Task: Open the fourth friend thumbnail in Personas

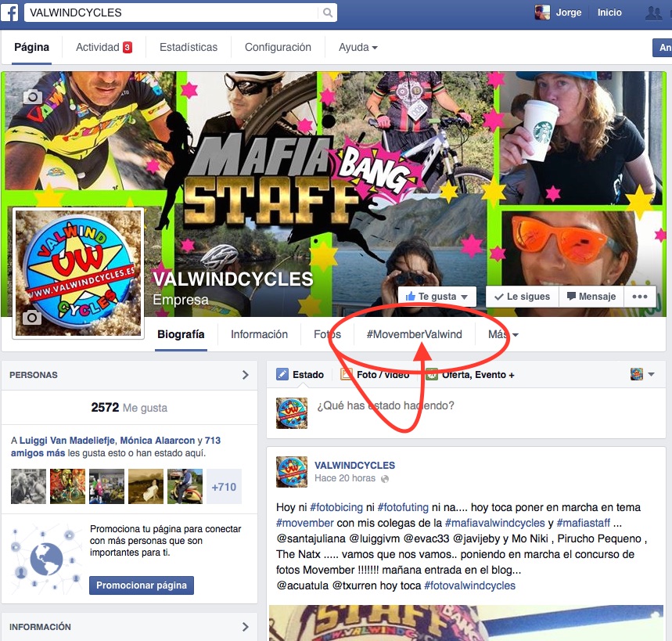Action: pyautogui.click(x=146, y=486)
